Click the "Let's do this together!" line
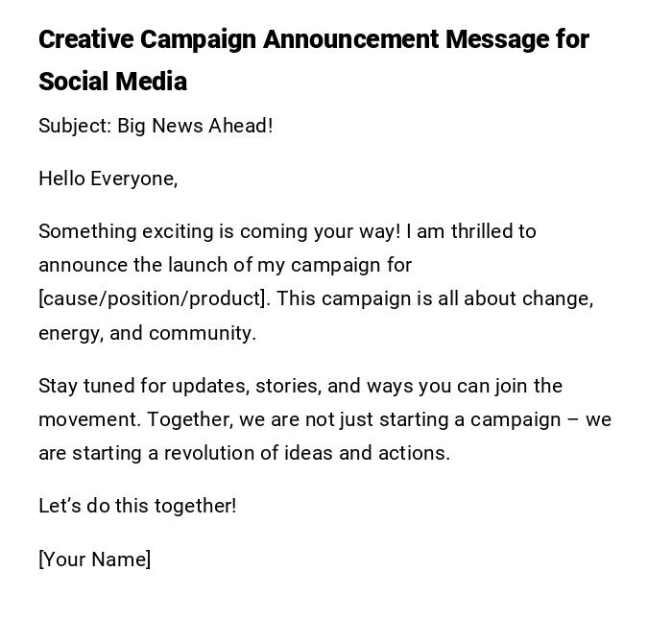This screenshot has height=619, width=672. pyautogui.click(x=137, y=506)
